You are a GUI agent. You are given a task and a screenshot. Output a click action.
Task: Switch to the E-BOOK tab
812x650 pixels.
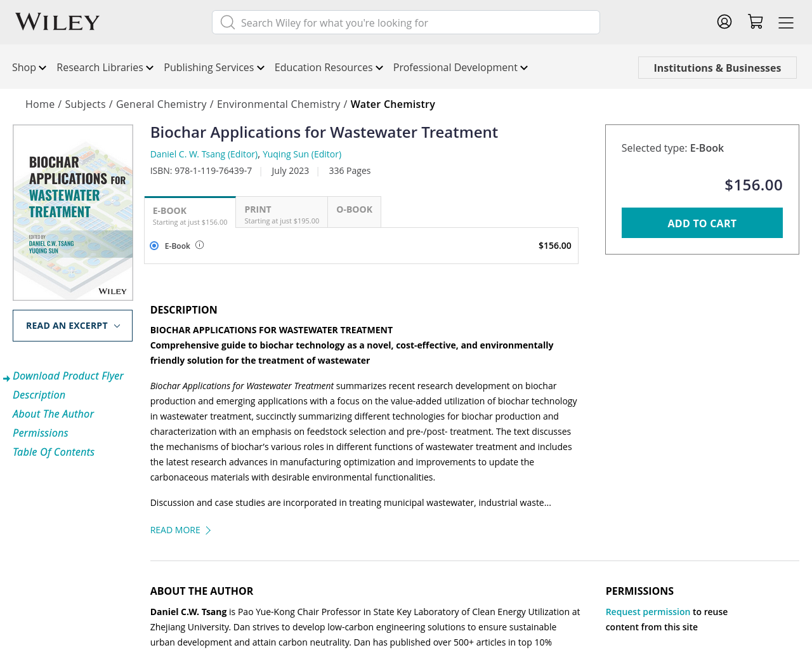[x=190, y=213]
